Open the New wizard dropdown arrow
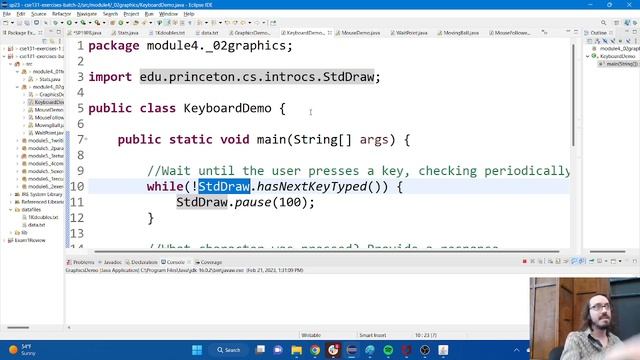640x360 pixels. point(12,23)
